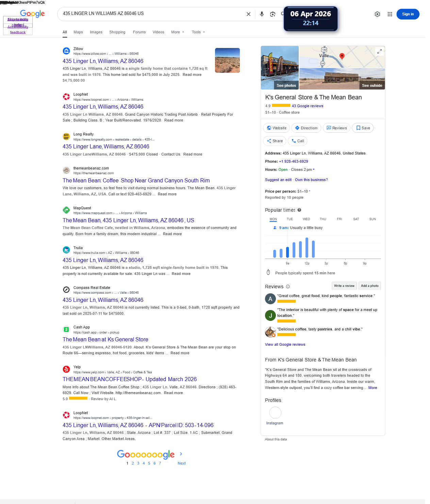Switch to the Shopping tab
The width and height of the screenshot is (430, 504).
tap(117, 32)
